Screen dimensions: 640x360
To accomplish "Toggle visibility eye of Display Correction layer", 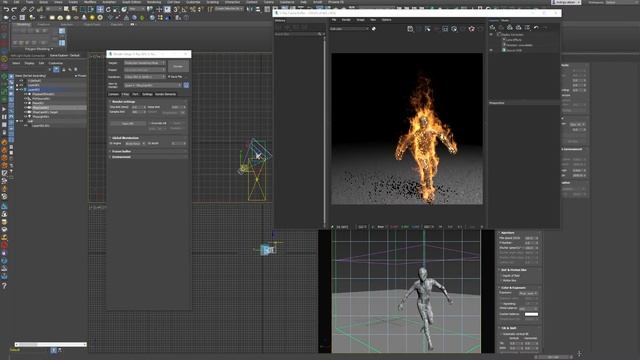I will (491, 35).
